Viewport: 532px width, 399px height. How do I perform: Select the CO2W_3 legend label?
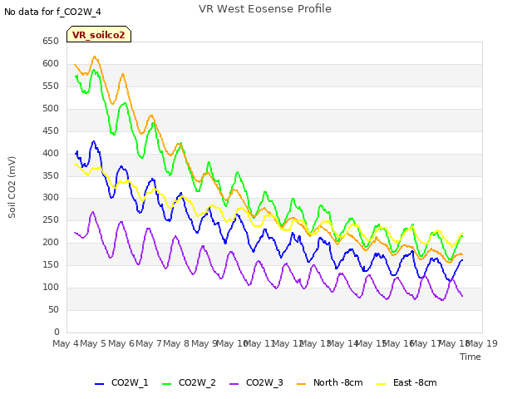(x=264, y=383)
